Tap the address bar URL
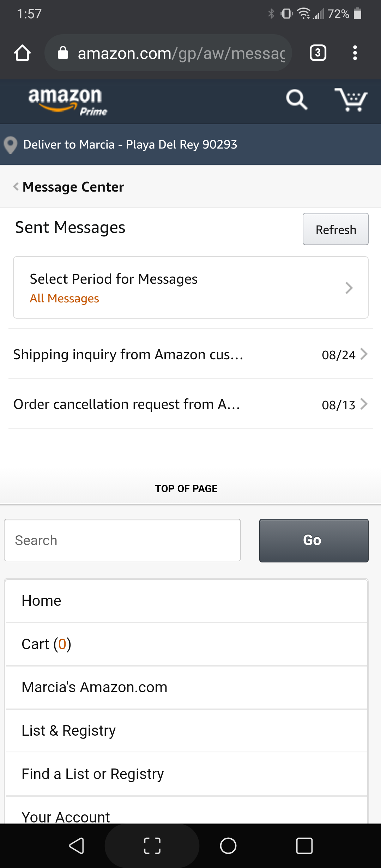The image size is (381, 868). point(181,53)
